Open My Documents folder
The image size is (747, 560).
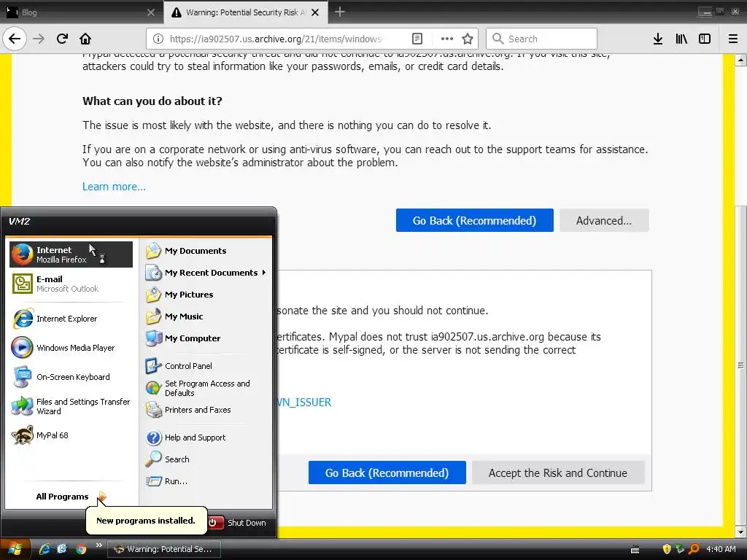(206, 251)
